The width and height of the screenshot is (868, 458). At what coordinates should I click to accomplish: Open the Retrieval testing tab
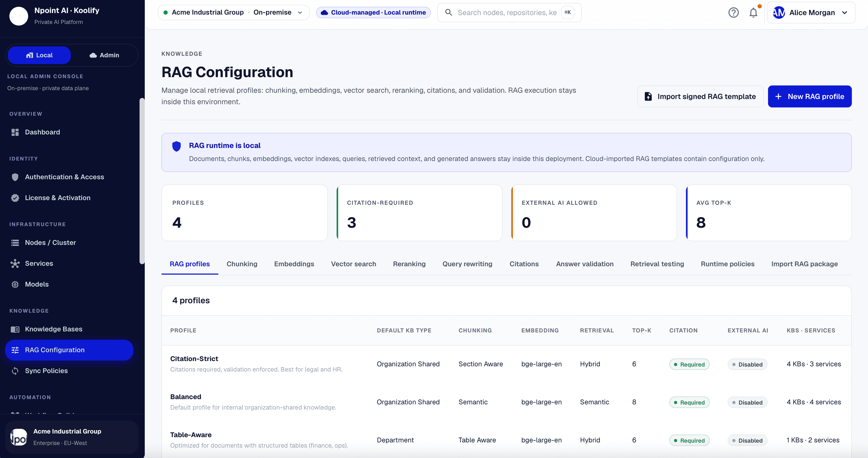(657, 264)
